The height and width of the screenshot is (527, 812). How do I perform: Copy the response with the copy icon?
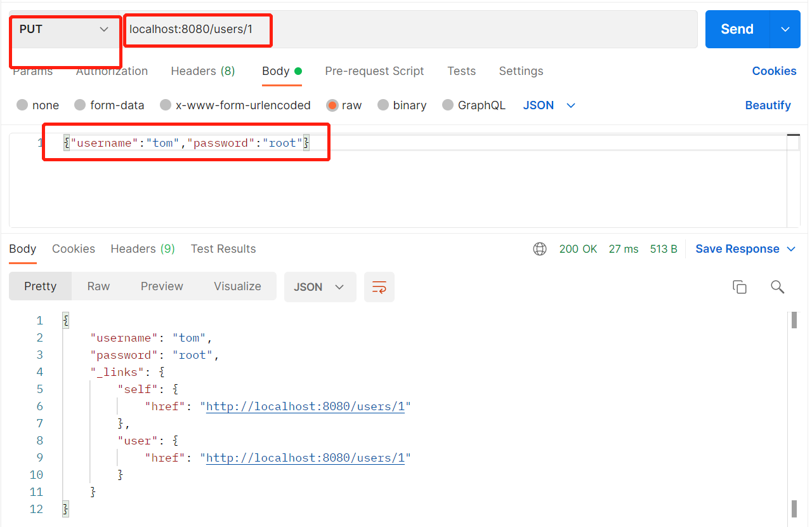coord(740,287)
